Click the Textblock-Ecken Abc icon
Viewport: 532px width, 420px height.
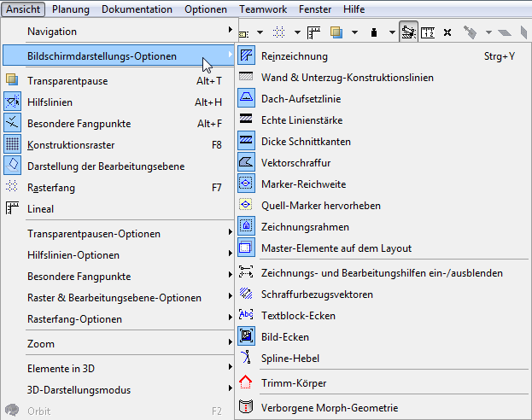(246, 314)
